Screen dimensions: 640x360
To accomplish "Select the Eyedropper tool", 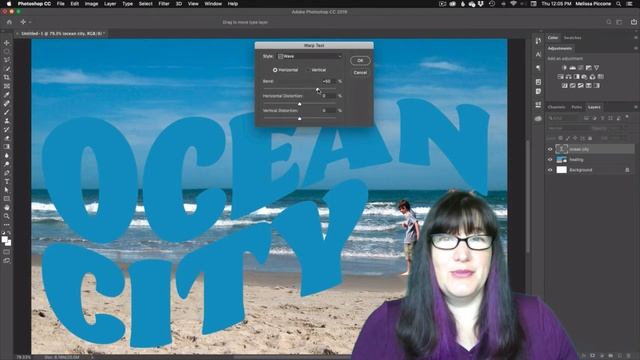I will 7,95.
